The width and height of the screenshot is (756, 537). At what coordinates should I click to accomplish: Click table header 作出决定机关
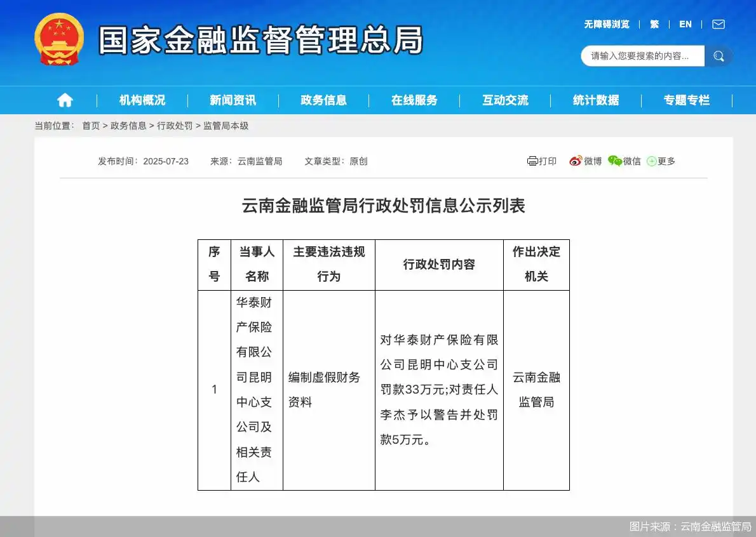(536, 265)
